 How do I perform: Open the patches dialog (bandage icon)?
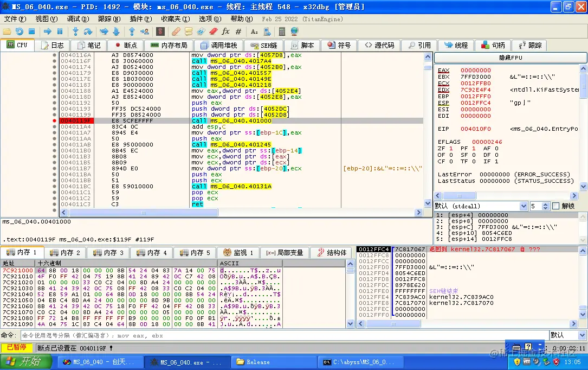click(176, 31)
